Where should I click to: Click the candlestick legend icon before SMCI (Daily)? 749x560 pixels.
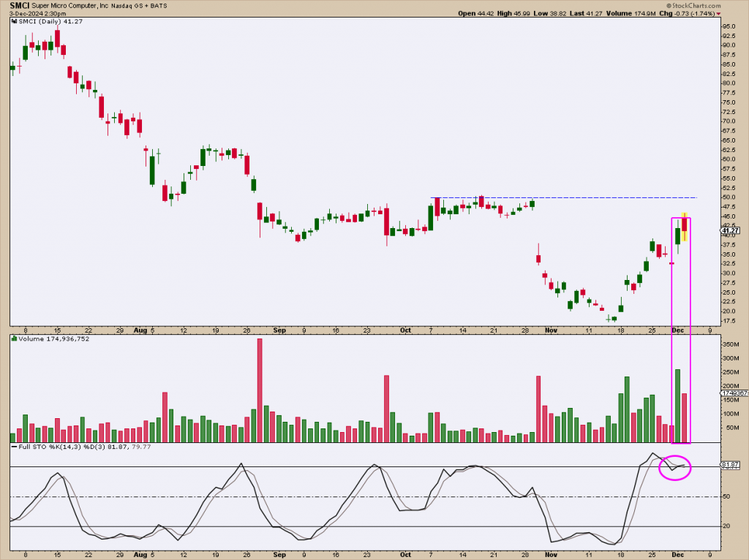pos(15,21)
